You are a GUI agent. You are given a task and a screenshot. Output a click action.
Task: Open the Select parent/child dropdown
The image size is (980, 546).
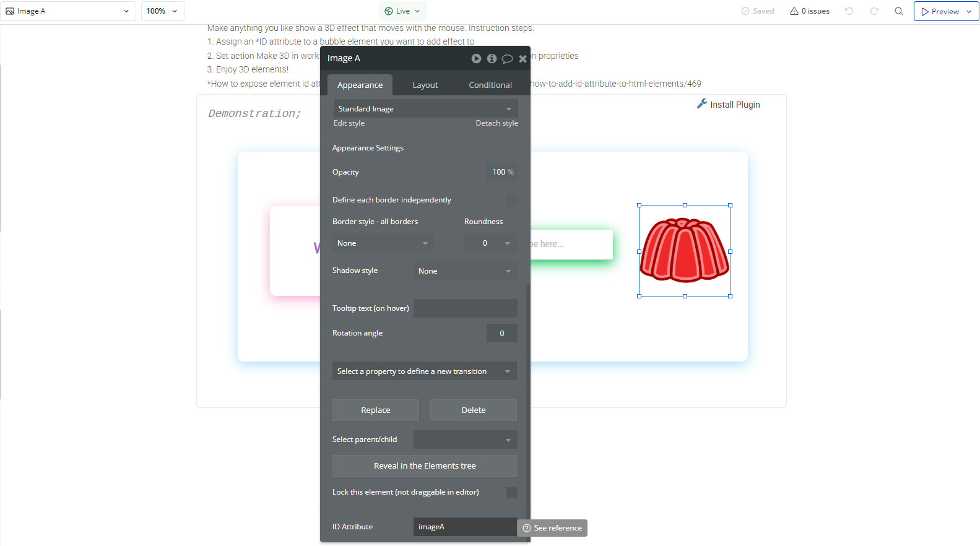click(465, 440)
